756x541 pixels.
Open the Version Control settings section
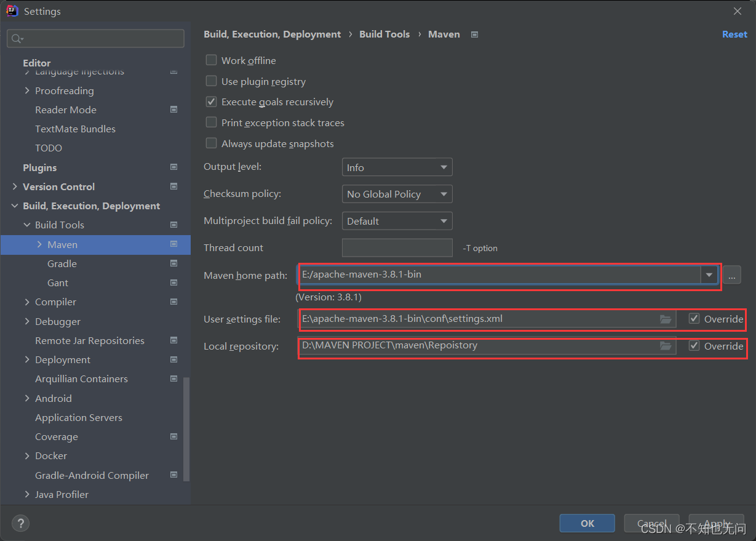coord(58,186)
